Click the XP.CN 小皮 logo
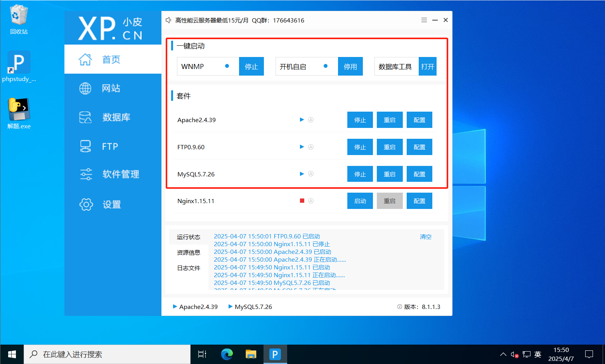This screenshot has width=605, height=364. 111,28
